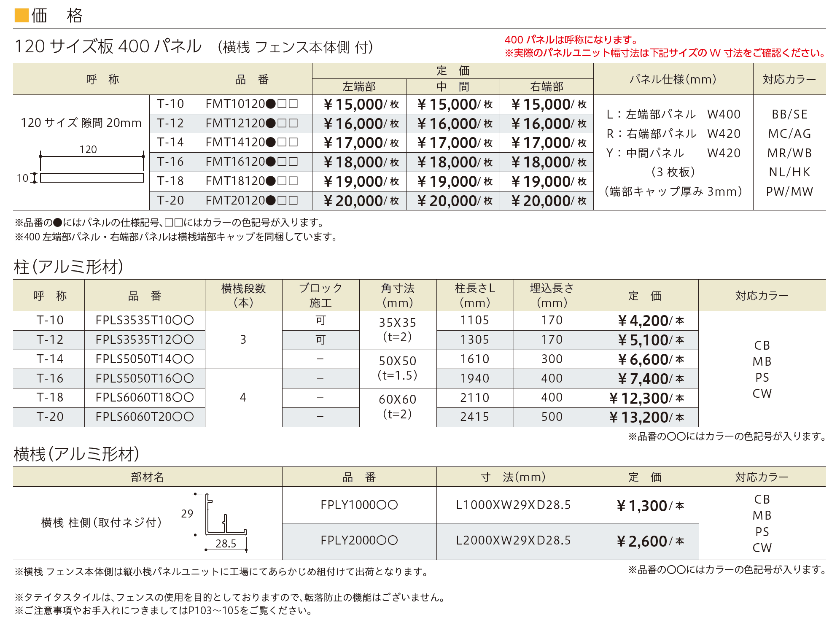
Task: Click post price ¥4,200
Action: pos(651,321)
